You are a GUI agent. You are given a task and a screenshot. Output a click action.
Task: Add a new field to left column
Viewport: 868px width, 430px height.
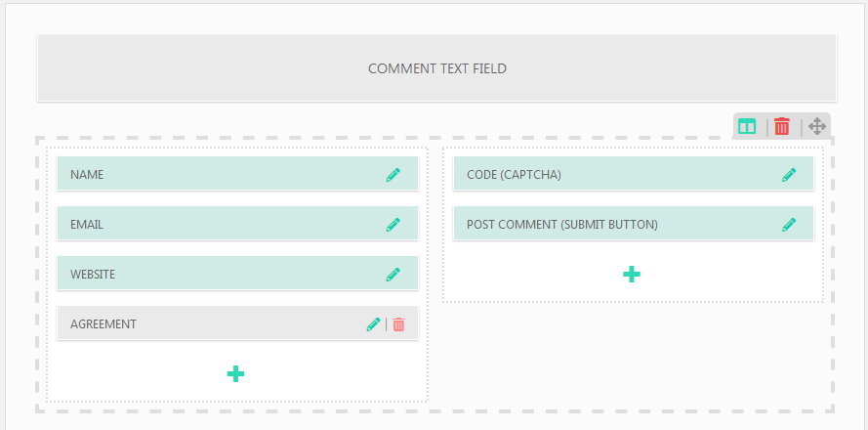[235, 373]
